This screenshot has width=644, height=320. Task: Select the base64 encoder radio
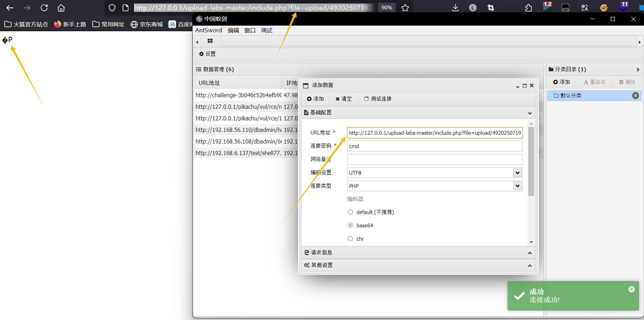coord(350,225)
